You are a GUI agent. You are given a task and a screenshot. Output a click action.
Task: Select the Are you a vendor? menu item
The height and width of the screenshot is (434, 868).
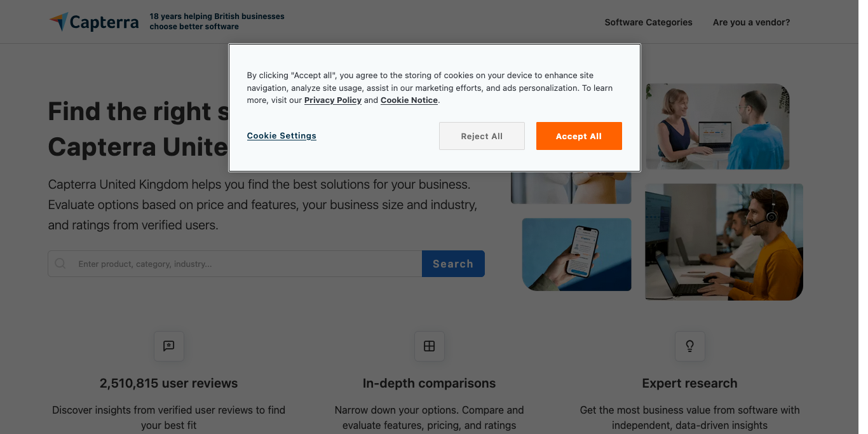pyautogui.click(x=751, y=22)
